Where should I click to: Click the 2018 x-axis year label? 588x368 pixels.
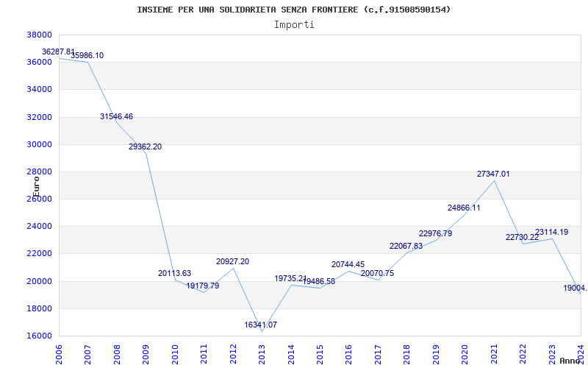coord(407,355)
